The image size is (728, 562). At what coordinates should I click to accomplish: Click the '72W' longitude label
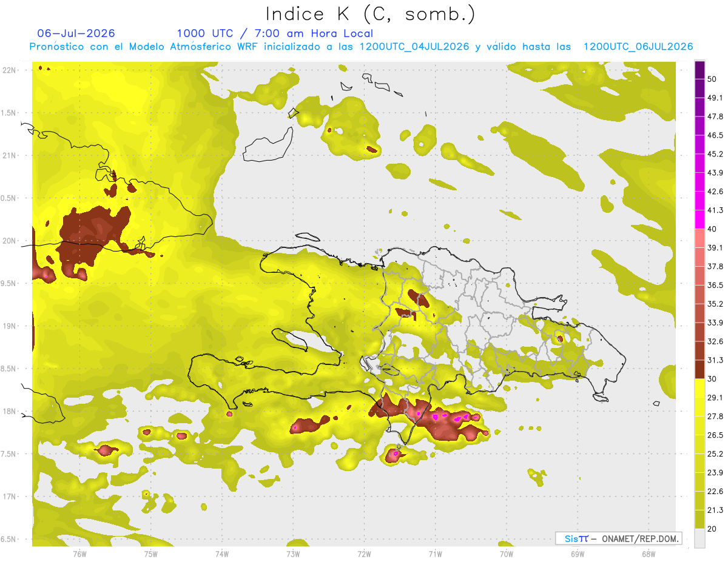point(363,554)
